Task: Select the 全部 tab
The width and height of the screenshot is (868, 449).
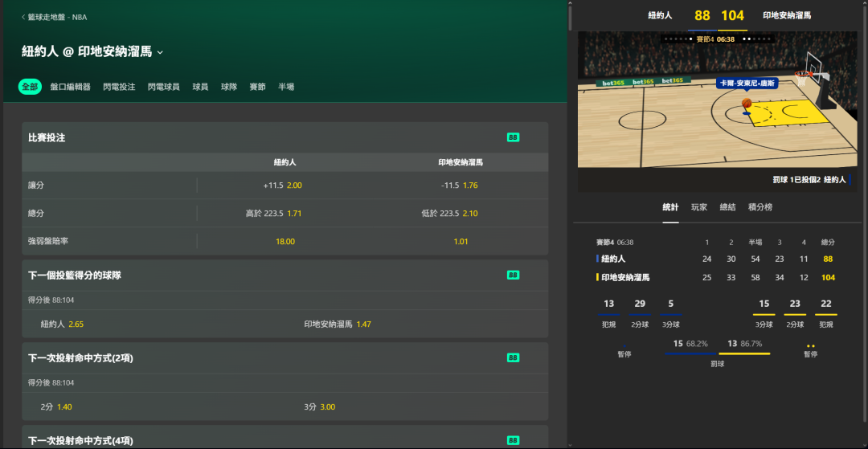Action: click(x=30, y=87)
